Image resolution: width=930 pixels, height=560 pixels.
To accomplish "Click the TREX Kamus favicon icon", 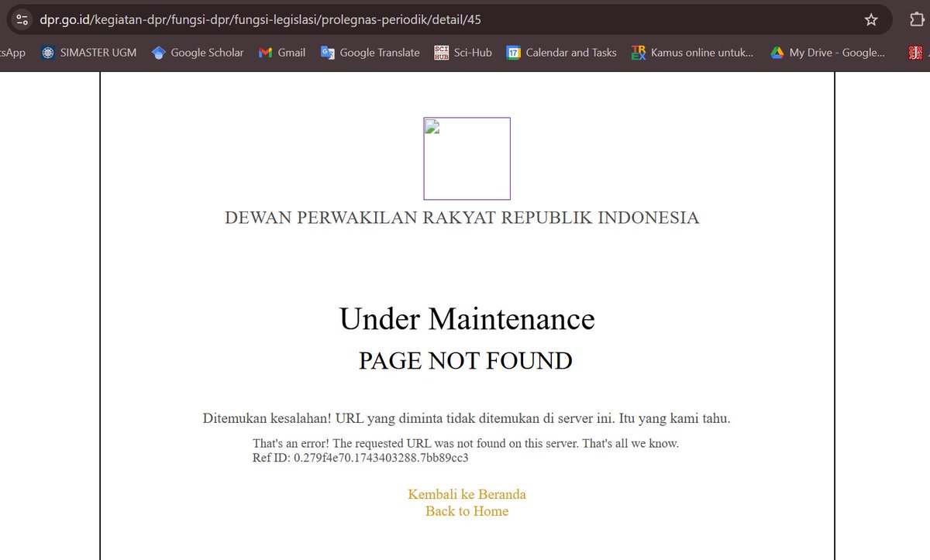I will 639,53.
